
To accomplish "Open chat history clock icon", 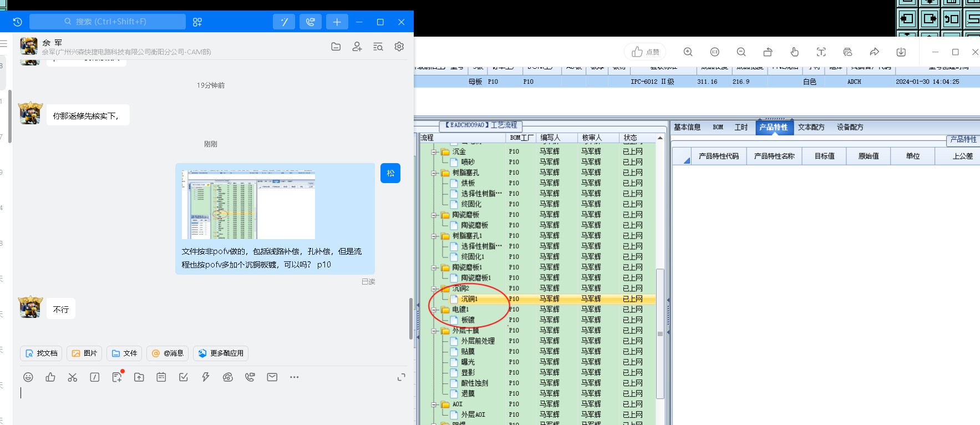I will [x=17, y=22].
